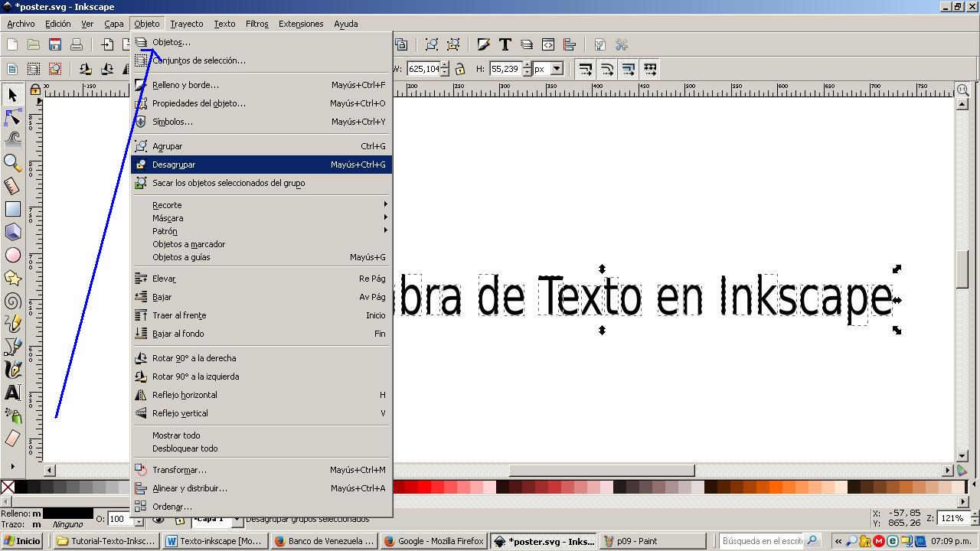980x551 pixels.
Task: Select the Eraser tool
Action: coord(12,439)
